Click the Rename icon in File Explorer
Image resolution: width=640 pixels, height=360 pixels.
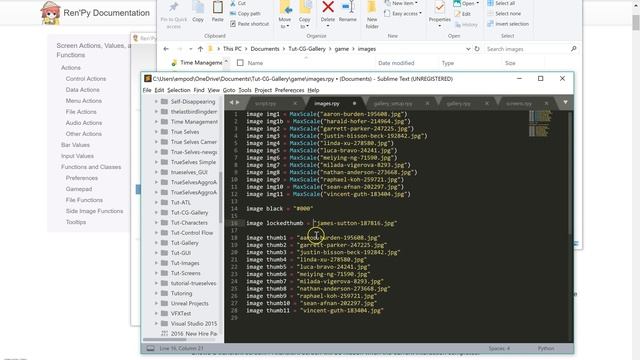348,7
